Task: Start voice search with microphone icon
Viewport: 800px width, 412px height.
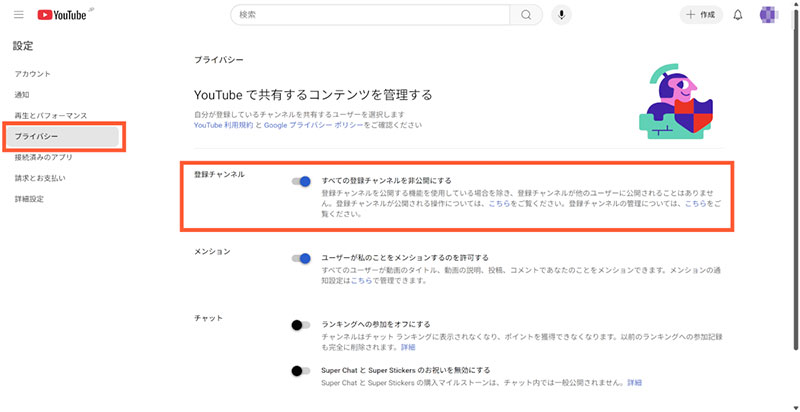Action: tap(562, 15)
